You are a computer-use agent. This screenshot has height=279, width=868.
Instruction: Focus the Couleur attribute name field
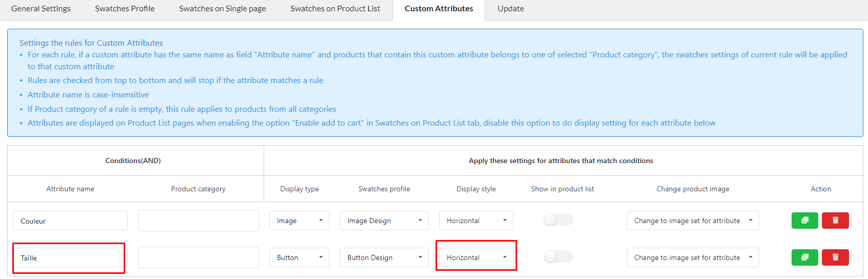pos(70,221)
